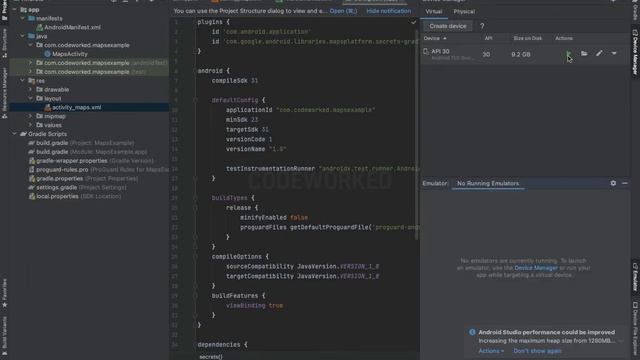Image resolution: width=640 pixels, height=360 pixels.
Task: Open gradle-wrapper.properties file
Action: (x=91, y=161)
